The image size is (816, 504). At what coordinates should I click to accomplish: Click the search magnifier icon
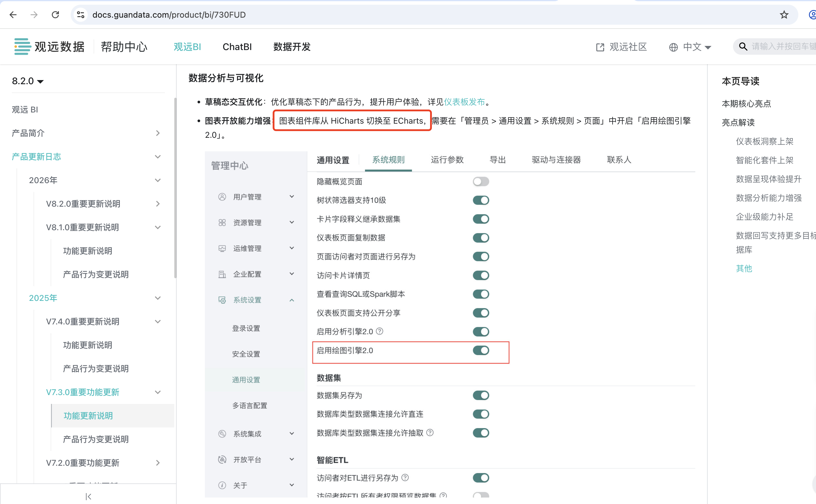point(743,47)
